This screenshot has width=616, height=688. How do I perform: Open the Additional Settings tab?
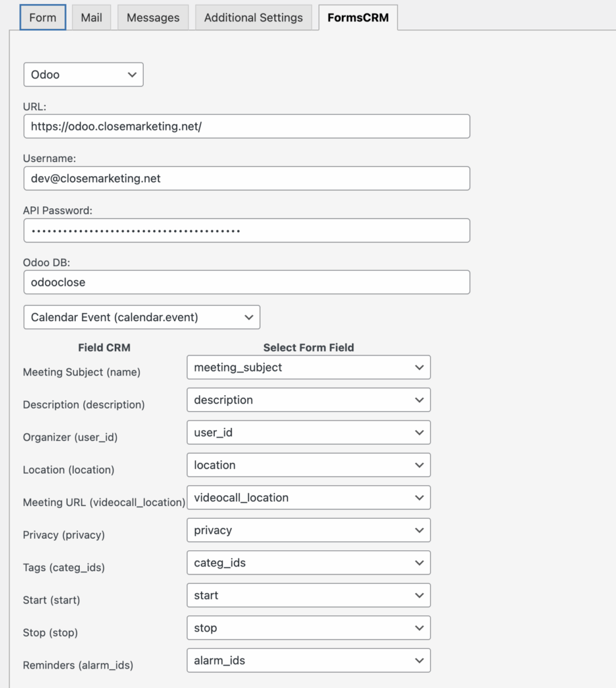pos(253,17)
